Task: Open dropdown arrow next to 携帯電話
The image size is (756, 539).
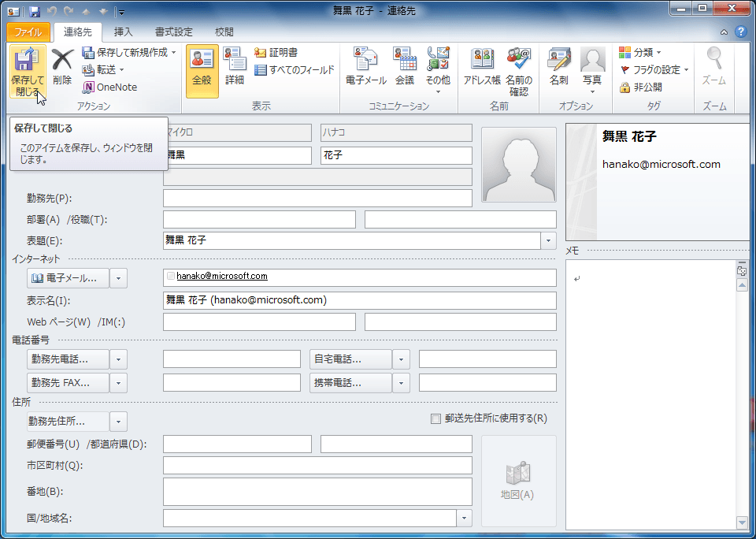Action: (401, 383)
